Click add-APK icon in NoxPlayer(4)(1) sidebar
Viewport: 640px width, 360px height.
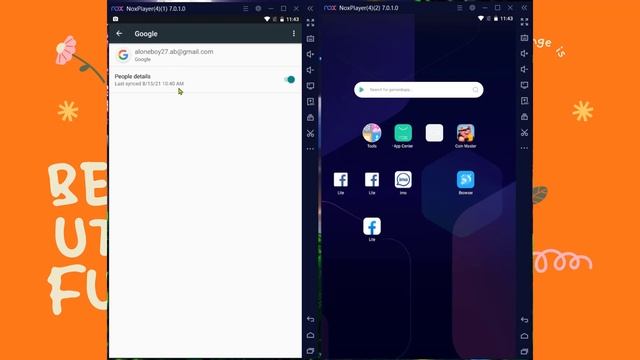(311, 102)
